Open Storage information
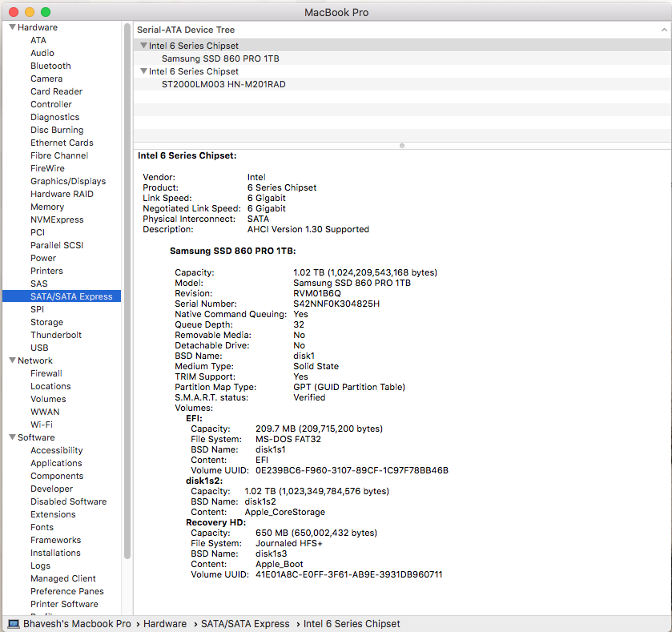The image size is (672, 632). click(x=46, y=322)
